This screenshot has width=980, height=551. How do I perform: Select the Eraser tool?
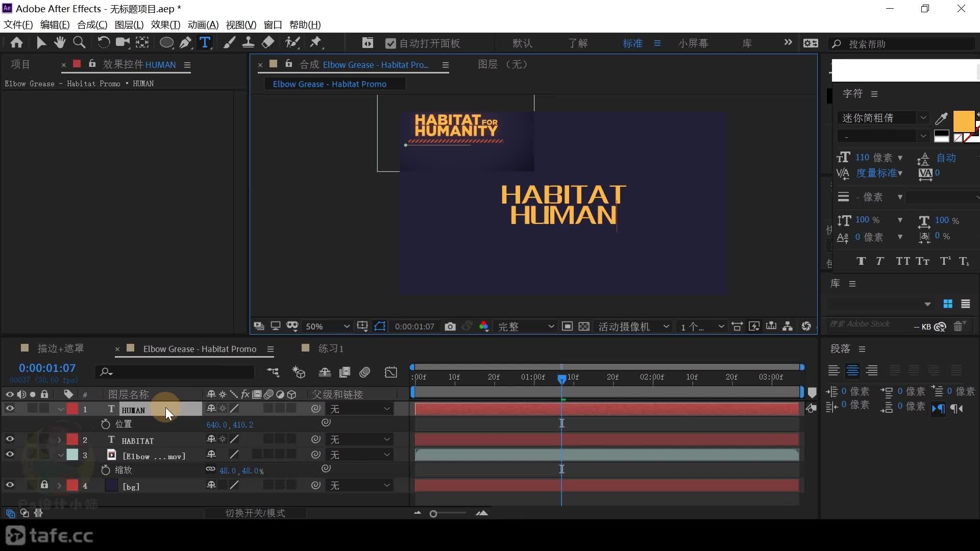point(268,43)
